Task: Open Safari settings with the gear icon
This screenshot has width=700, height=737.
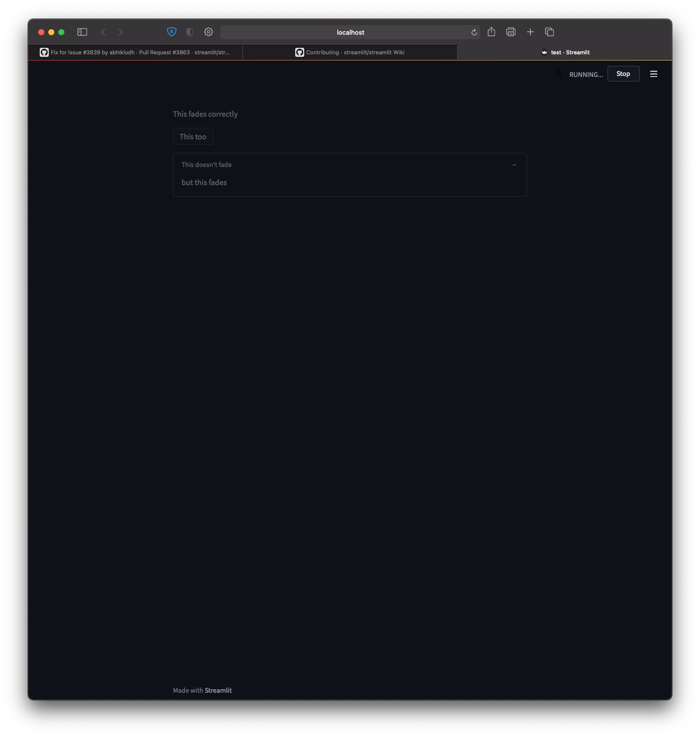Action: (208, 32)
